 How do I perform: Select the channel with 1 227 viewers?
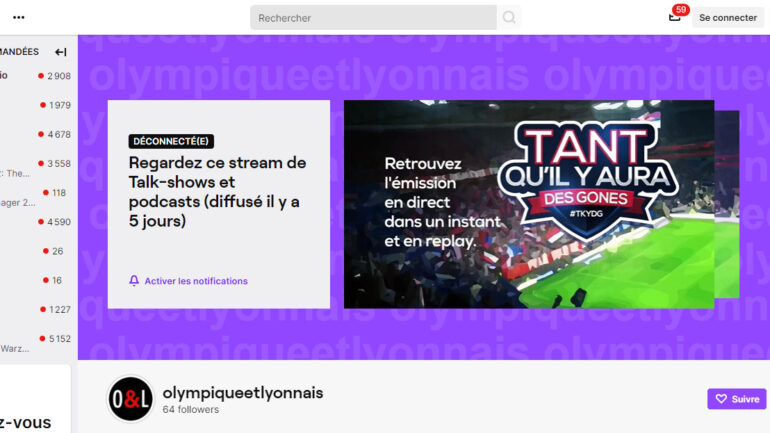(x=35, y=310)
